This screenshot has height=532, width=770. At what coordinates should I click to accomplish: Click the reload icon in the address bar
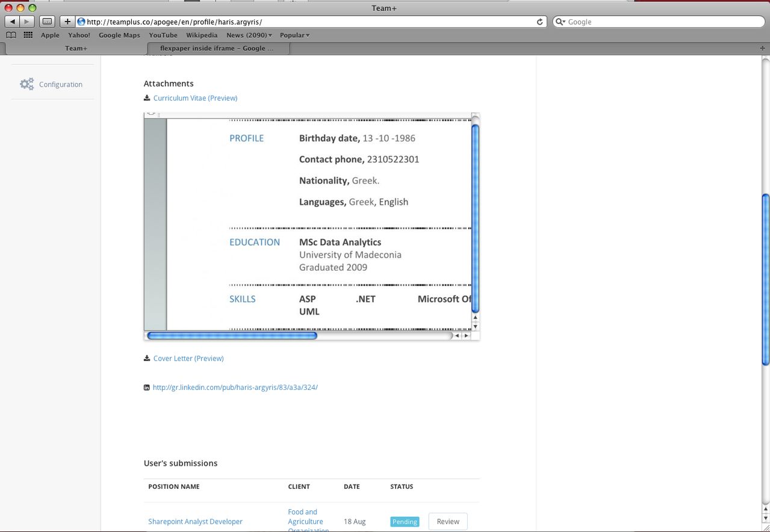pyautogui.click(x=539, y=22)
